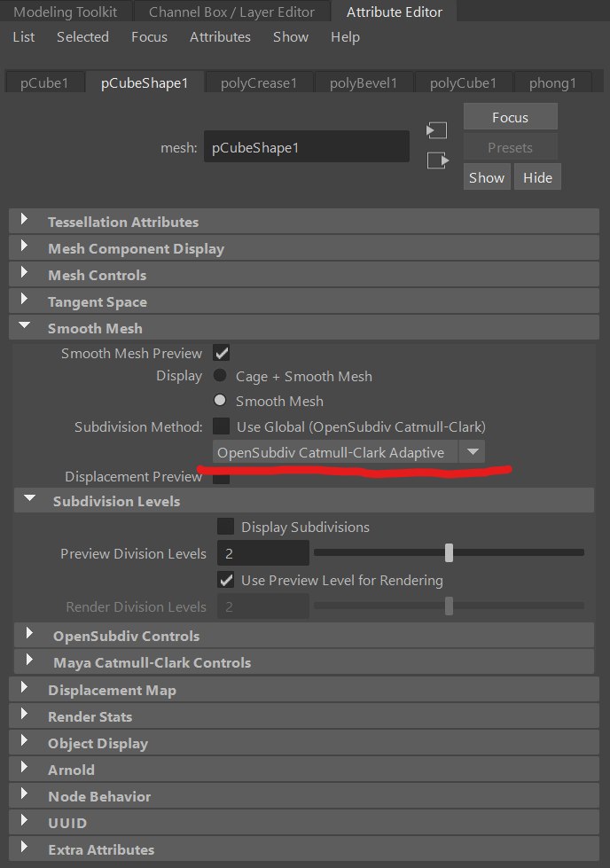Open the List menu
610x868 pixels.
(x=24, y=37)
